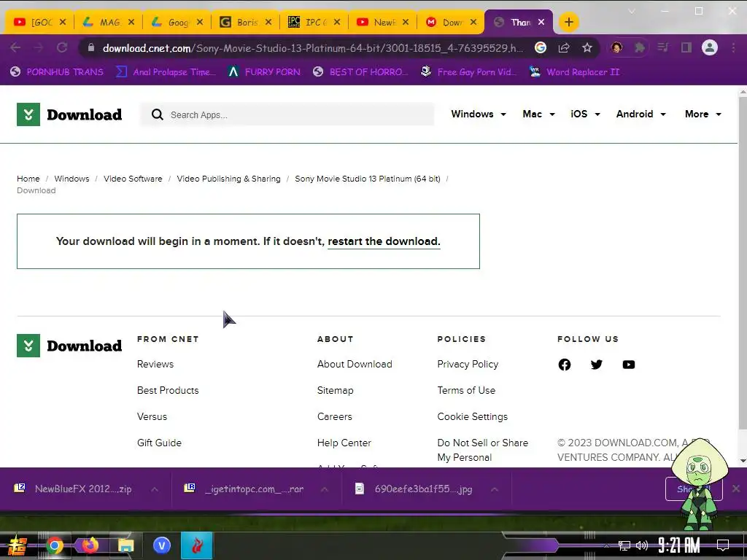Click the site lock icon in address bar
This screenshot has height=560, width=747.
tap(91, 47)
